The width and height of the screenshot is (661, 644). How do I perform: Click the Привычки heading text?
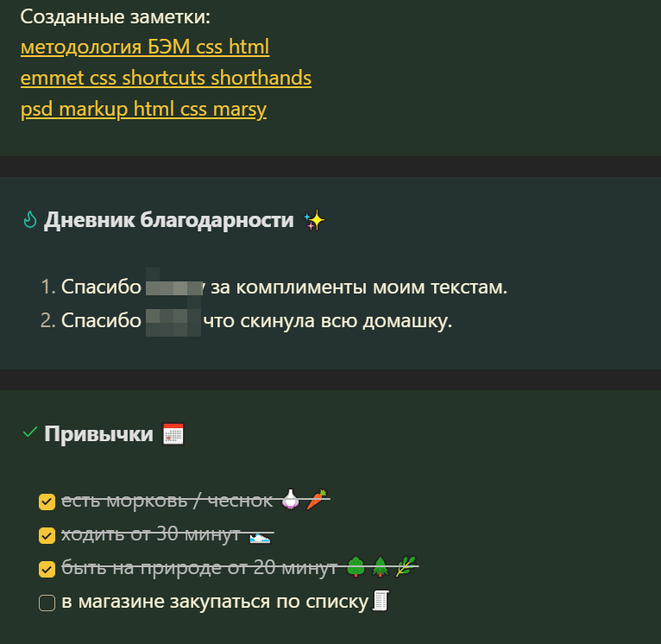point(98,434)
